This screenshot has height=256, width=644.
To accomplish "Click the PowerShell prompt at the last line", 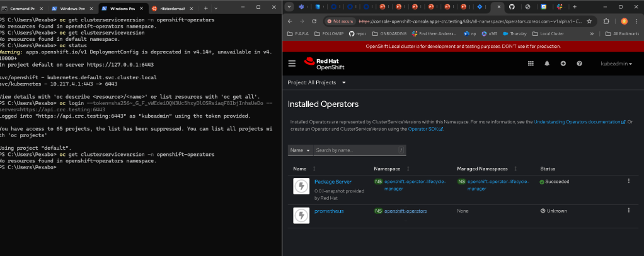I will 28,167.
